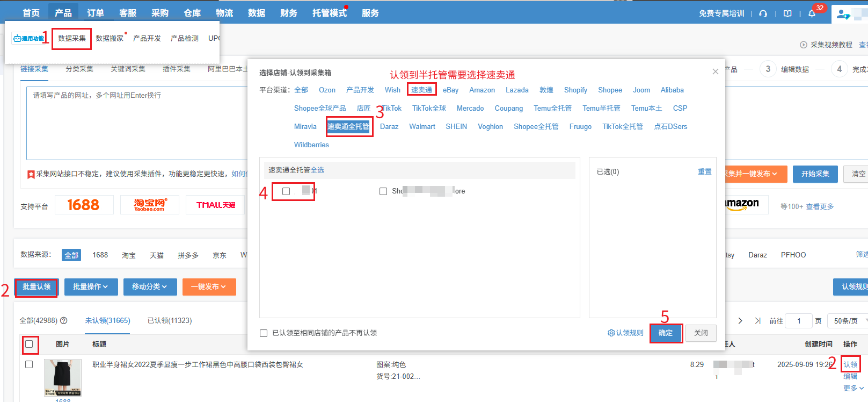Click 认领 link for the product row

pos(850,364)
